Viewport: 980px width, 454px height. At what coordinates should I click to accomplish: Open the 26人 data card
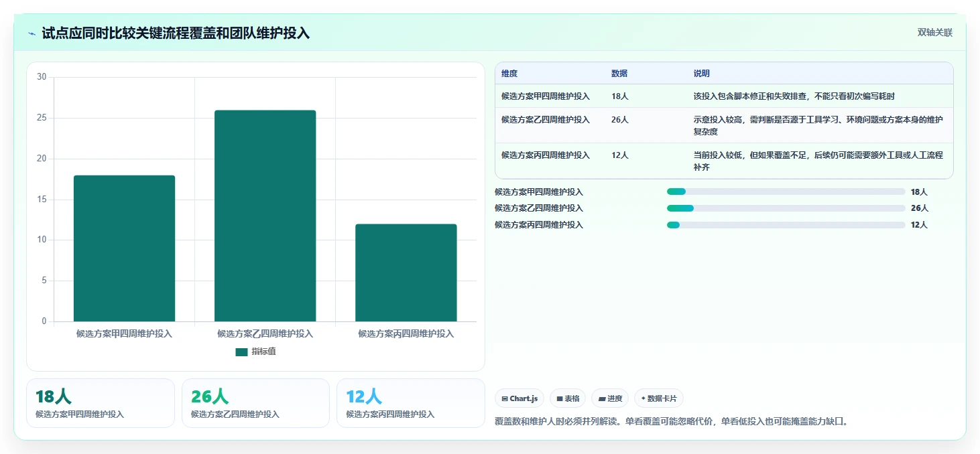tap(255, 403)
